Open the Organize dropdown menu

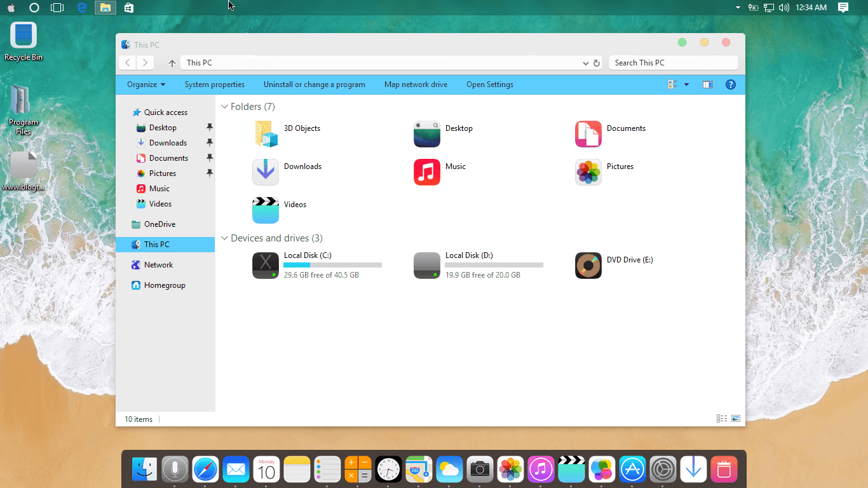click(x=146, y=85)
